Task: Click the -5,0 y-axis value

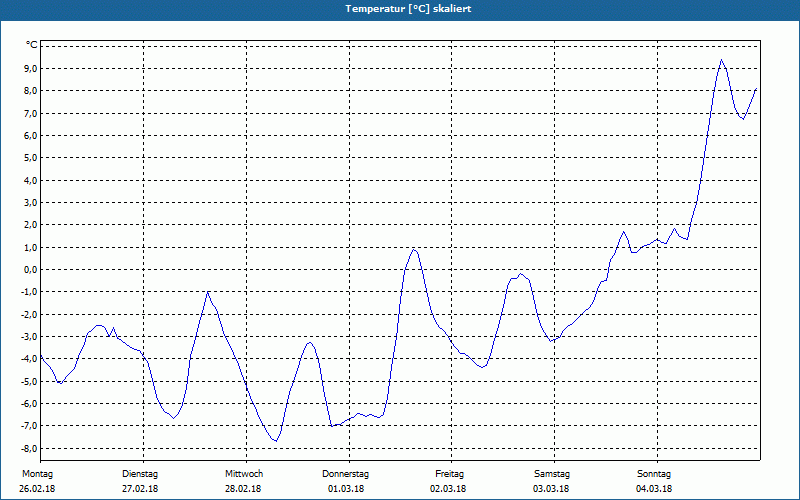Action: click(29, 381)
